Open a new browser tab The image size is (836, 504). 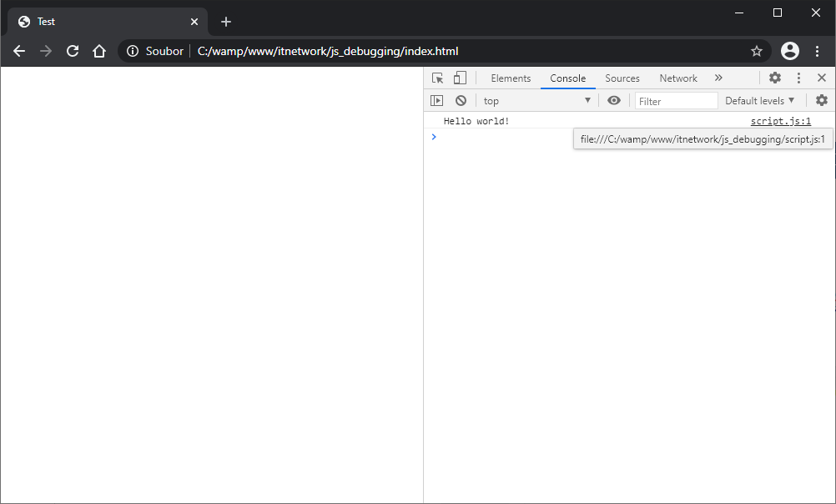pyautogui.click(x=226, y=22)
